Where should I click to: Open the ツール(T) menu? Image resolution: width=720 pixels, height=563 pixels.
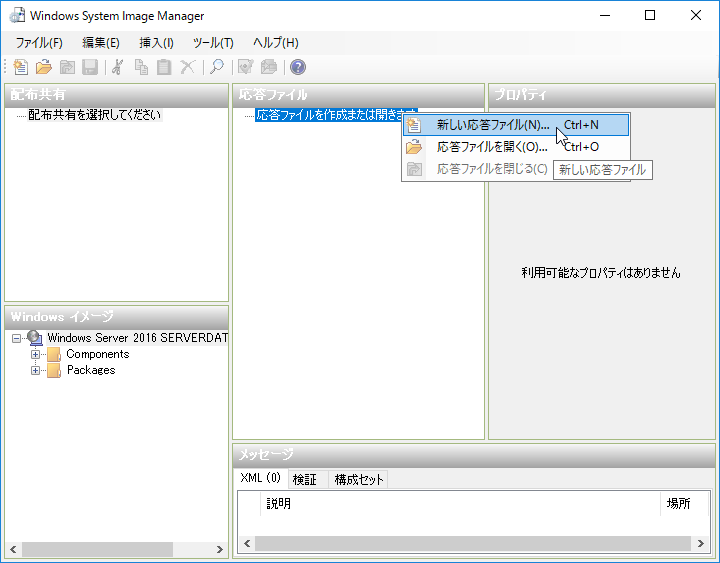[x=213, y=43]
